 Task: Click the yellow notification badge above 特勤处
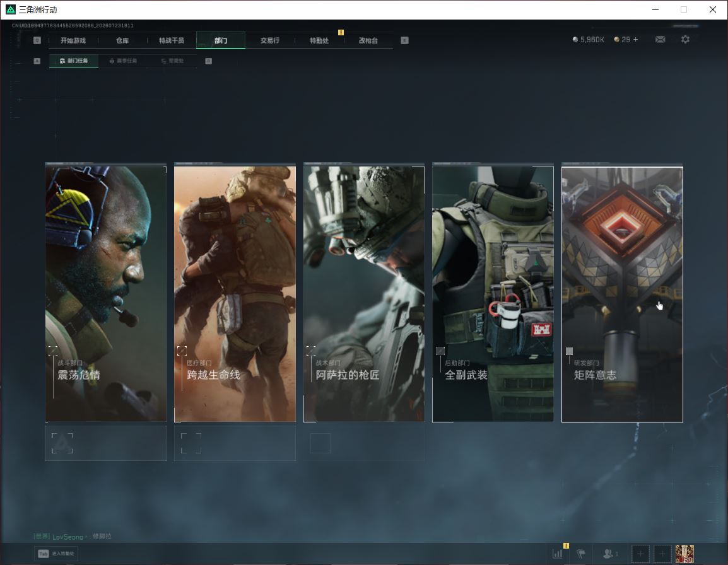(x=341, y=33)
